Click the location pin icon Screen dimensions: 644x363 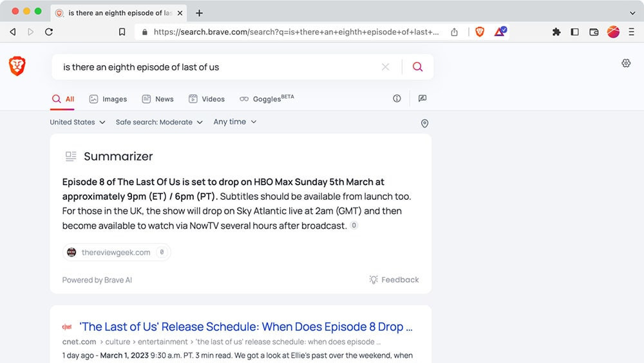pyautogui.click(x=424, y=123)
